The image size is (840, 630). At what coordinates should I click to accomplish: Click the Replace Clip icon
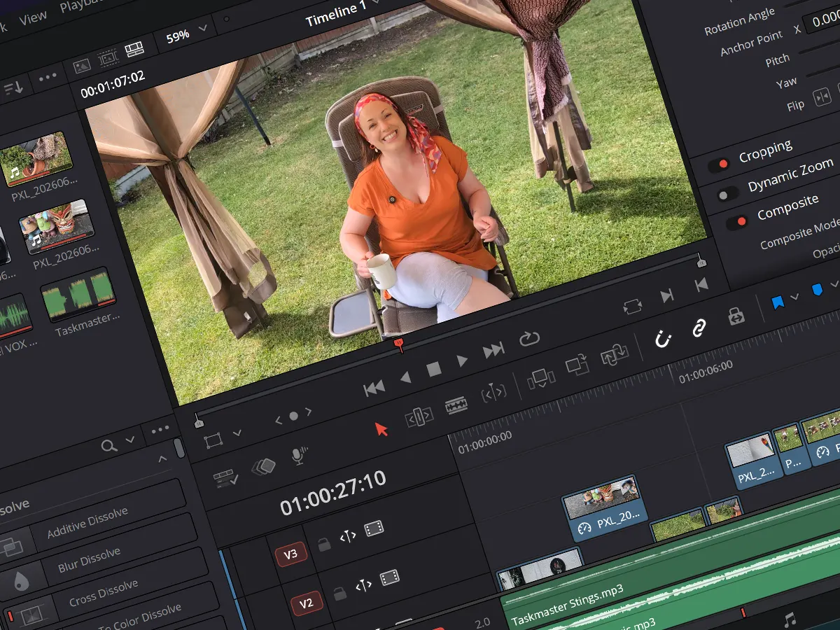click(x=615, y=356)
